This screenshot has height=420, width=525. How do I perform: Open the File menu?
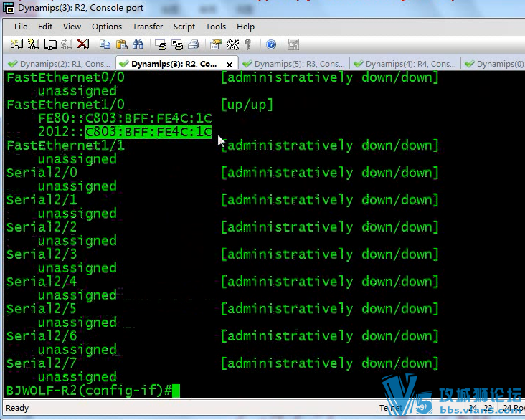[x=21, y=27]
